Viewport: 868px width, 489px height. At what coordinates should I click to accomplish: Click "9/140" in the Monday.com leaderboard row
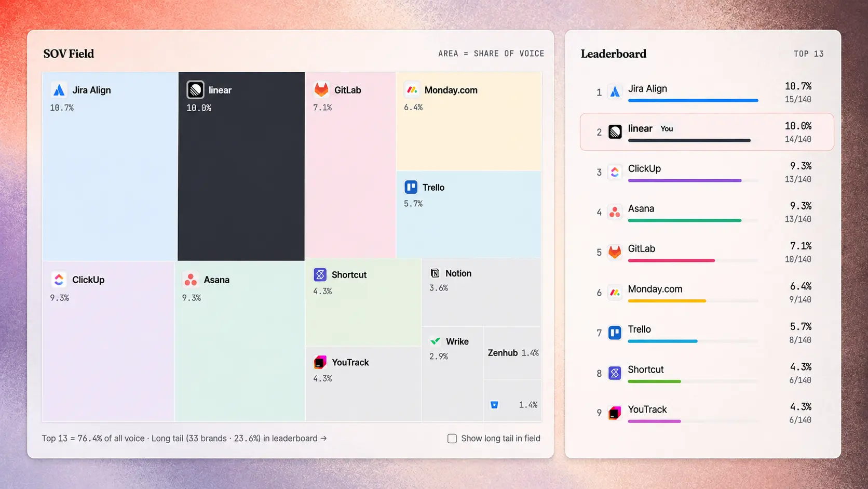coord(800,299)
